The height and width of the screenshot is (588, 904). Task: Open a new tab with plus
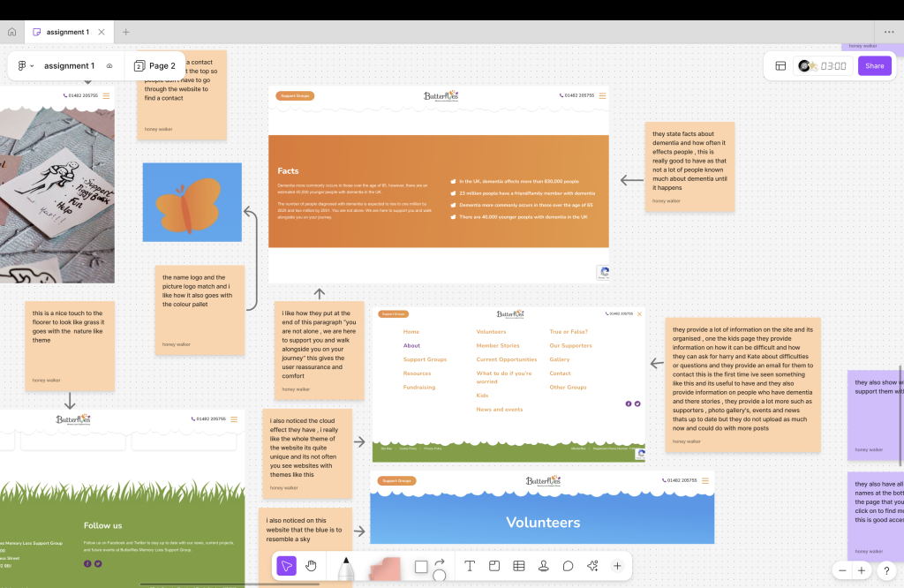(125, 32)
